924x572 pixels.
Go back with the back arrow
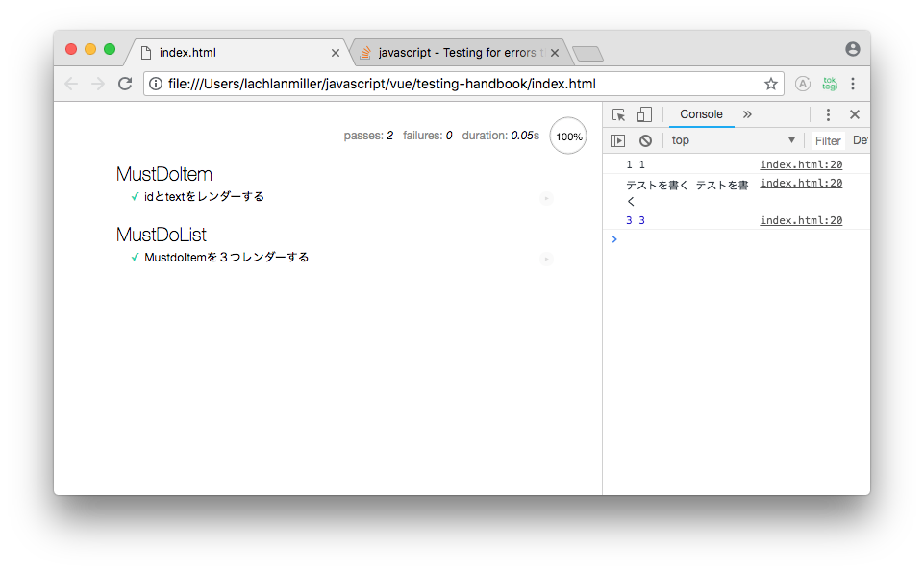click(71, 84)
